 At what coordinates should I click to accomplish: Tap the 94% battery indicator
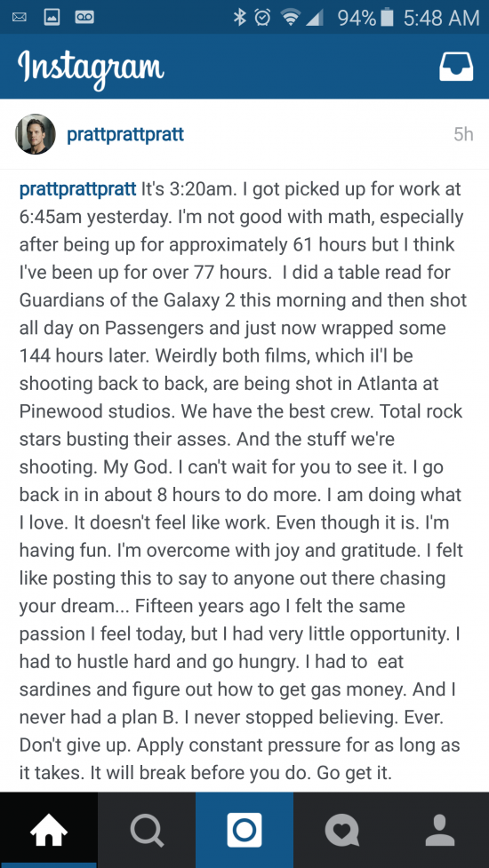click(365, 18)
